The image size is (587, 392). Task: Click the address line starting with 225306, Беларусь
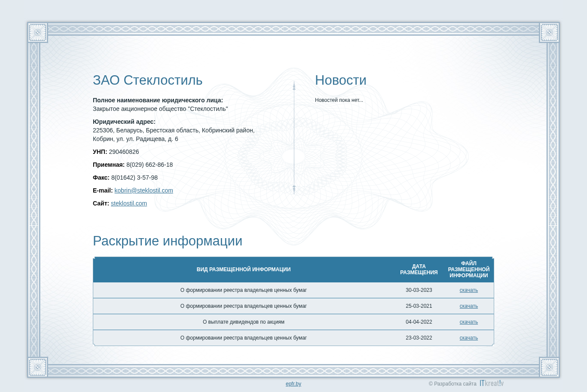pos(174,130)
